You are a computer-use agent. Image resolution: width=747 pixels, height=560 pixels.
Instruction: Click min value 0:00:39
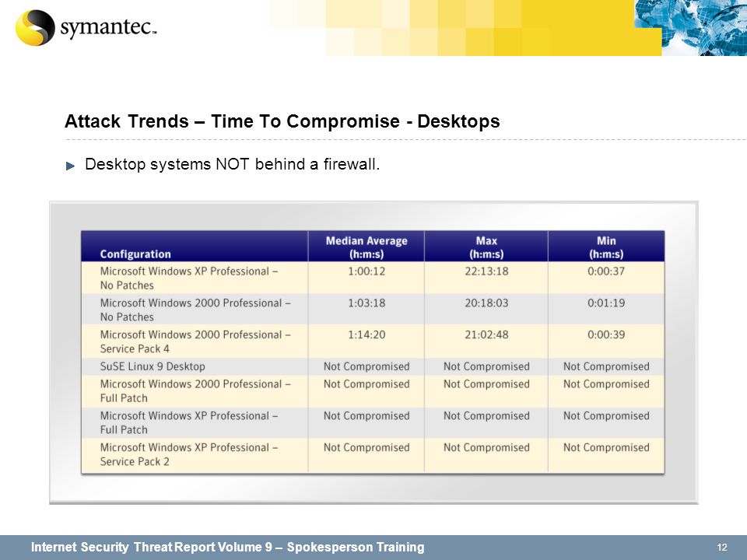(x=606, y=334)
